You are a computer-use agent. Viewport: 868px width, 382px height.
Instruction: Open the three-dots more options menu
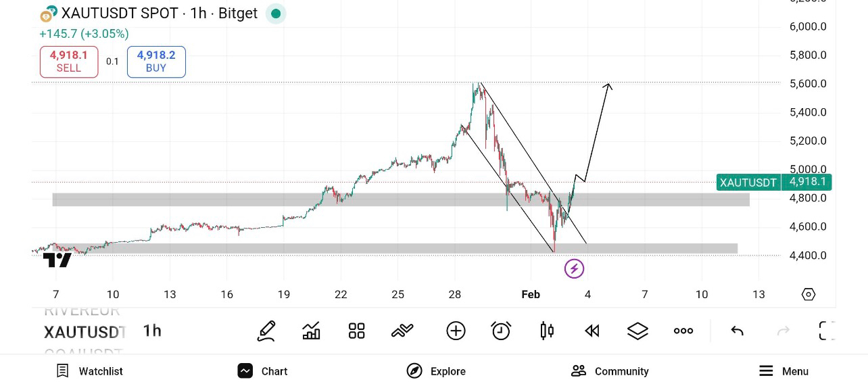pyautogui.click(x=683, y=331)
